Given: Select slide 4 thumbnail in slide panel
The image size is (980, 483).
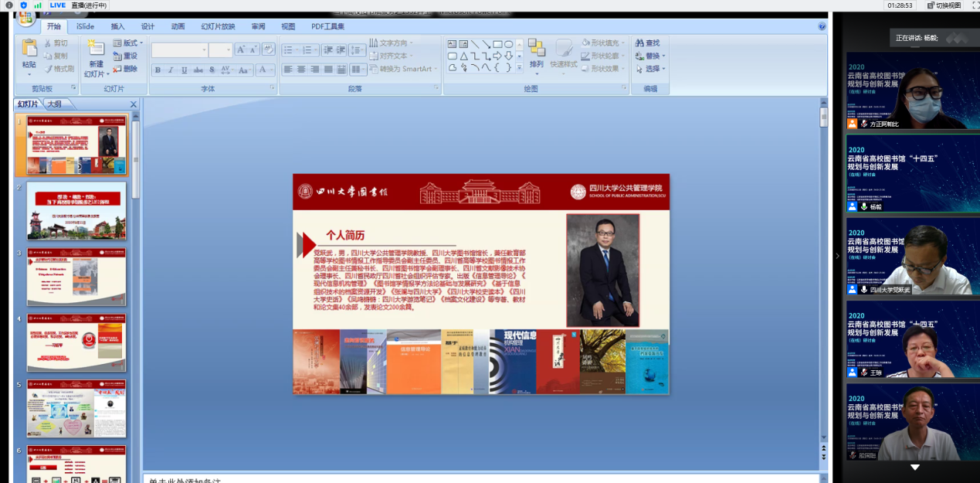Looking at the screenshot, I should (76, 342).
